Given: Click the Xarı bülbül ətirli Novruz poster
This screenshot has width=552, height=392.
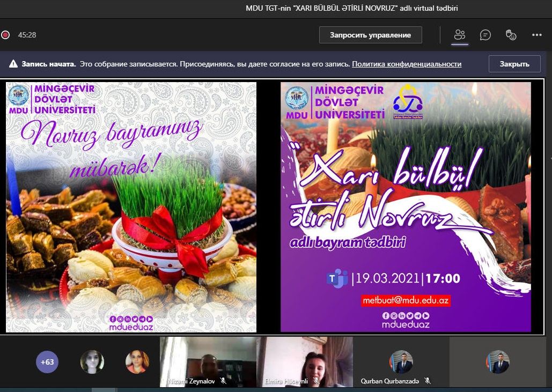Looking at the screenshot, I should point(406,206).
